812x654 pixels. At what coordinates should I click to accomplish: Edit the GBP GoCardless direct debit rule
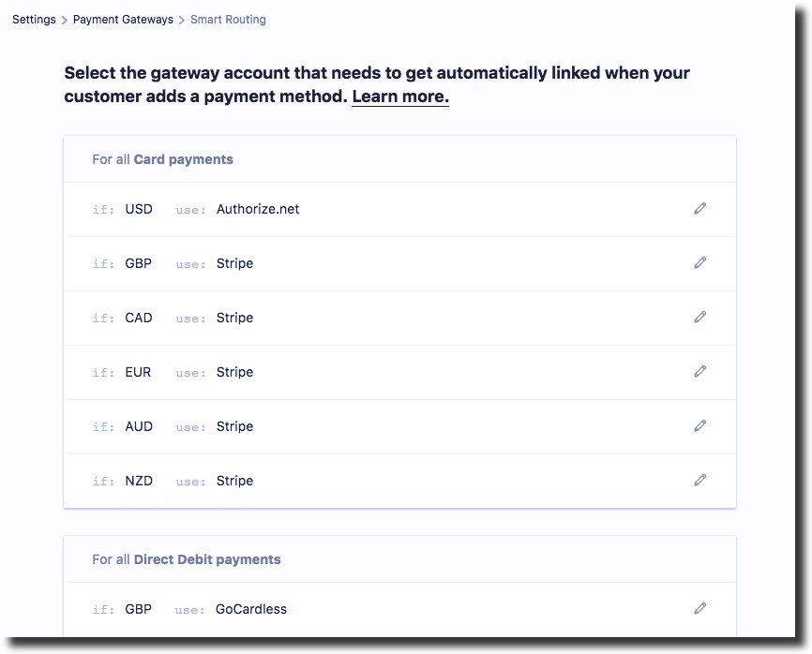pos(700,608)
